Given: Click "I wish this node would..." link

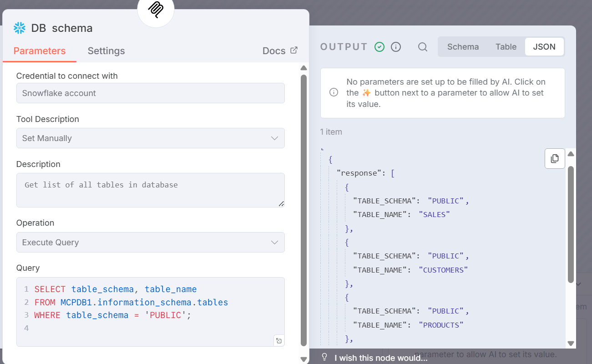Looking at the screenshot, I should pyautogui.click(x=381, y=358).
